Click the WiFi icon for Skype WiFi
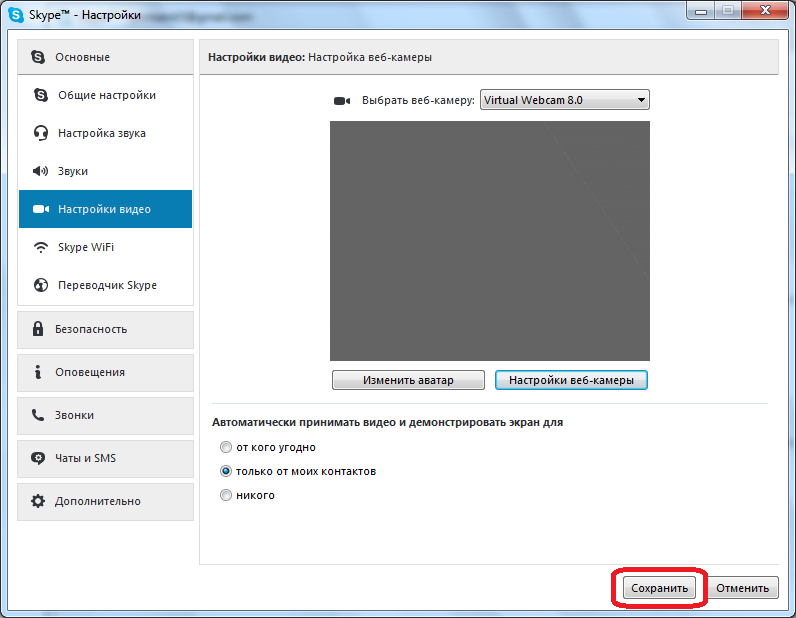Screen dimensions: 796x618 tap(40, 247)
